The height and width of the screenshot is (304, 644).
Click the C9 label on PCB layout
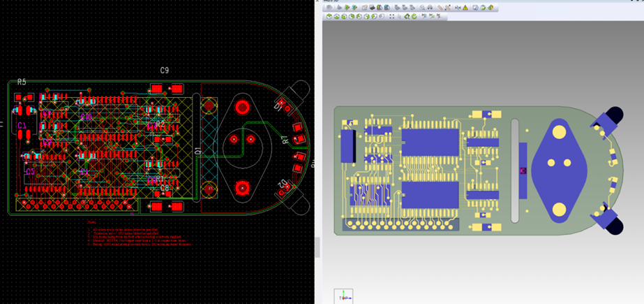point(164,71)
